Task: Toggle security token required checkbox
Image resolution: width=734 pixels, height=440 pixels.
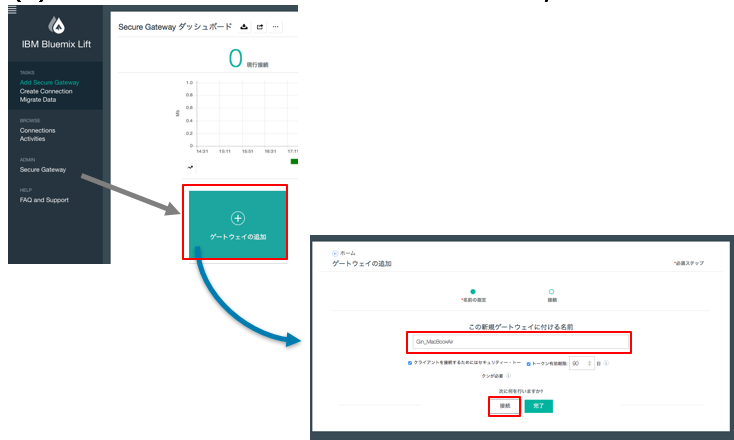Action: [x=410, y=363]
